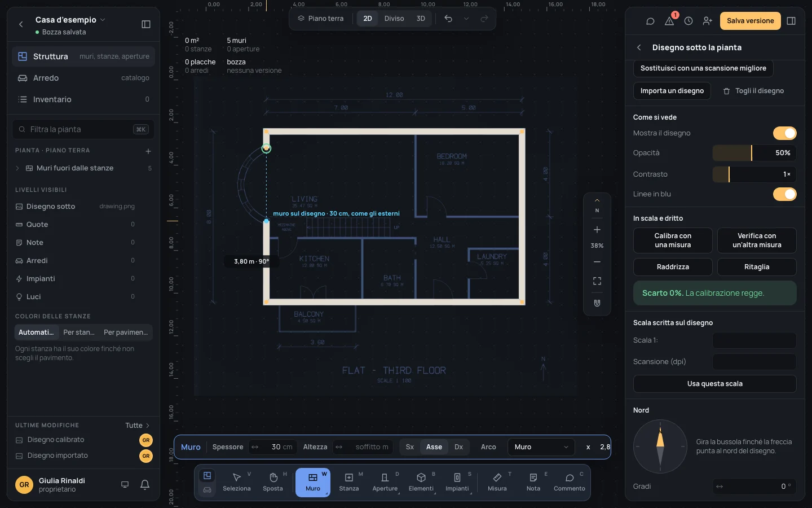The width and height of the screenshot is (812, 508).
Task: Open the Arredo section
Action: 83,78
